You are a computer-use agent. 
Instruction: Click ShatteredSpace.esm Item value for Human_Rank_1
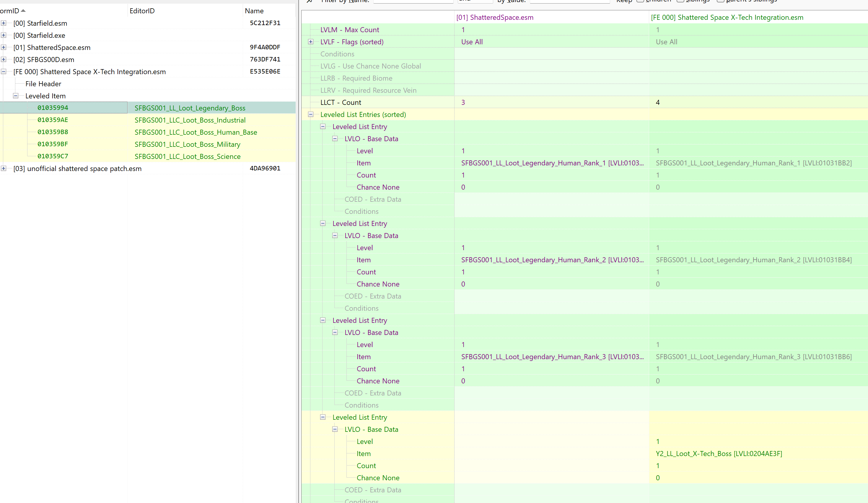click(553, 163)
